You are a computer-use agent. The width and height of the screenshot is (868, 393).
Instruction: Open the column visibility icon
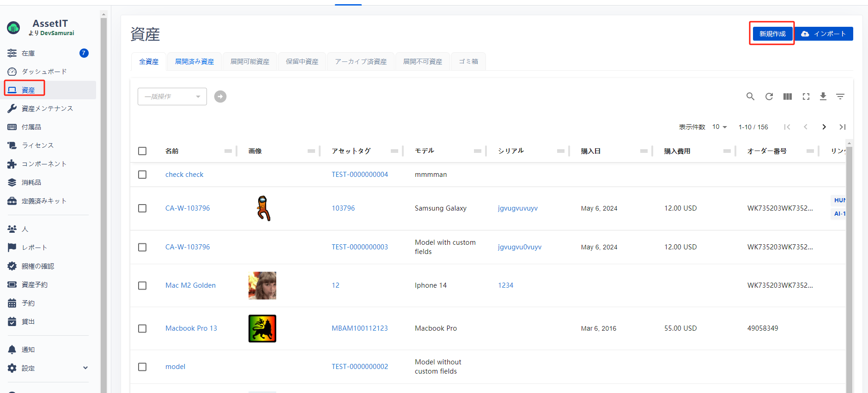pos(787,97)
